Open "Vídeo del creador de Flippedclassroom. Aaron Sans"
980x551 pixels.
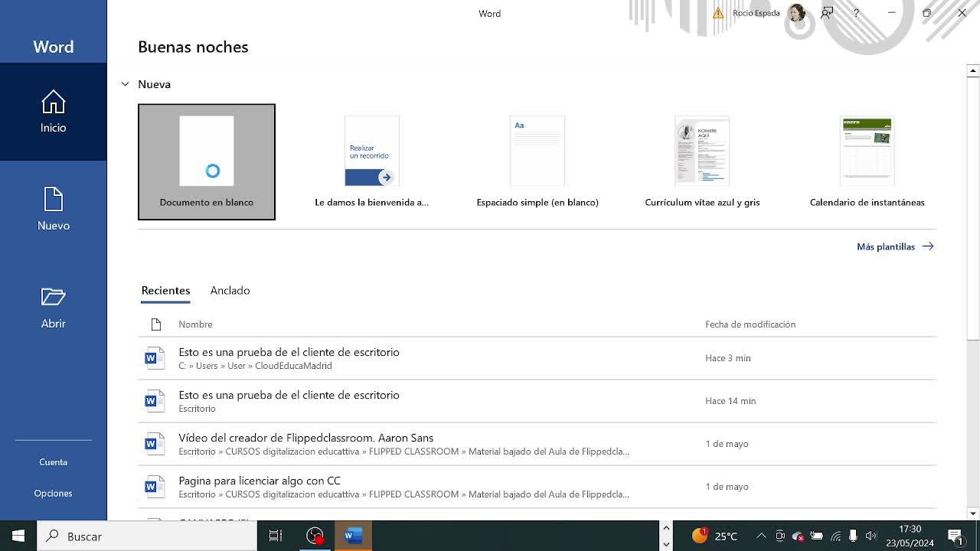537,444
